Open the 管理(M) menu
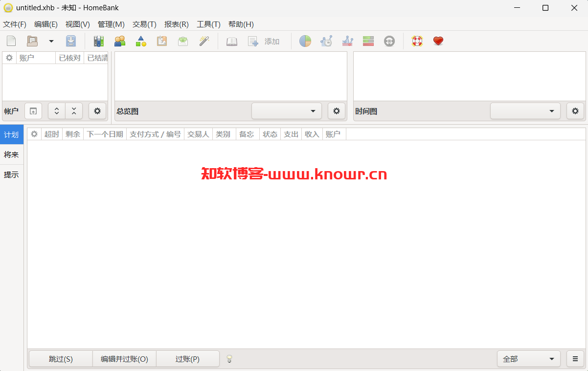Screen dimensions: 588x371 [111, 24]
